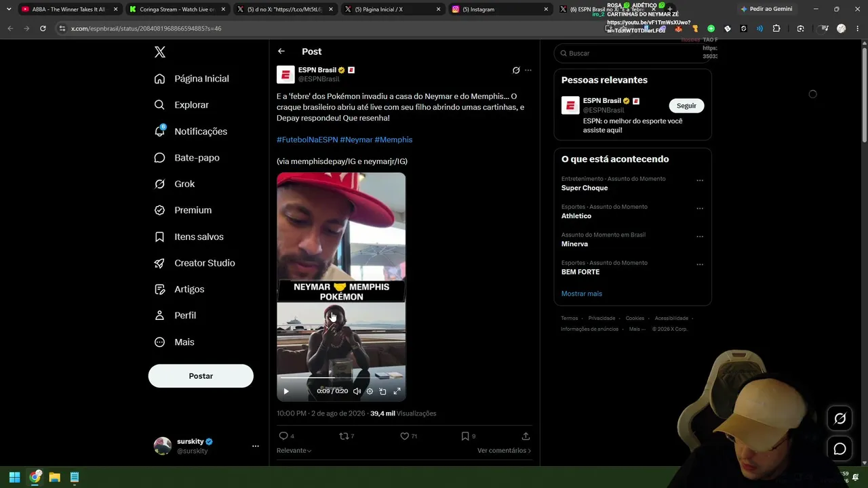The image size is (868, 488).
Task: Open the #Memphis hashtag
Action: 393,140
